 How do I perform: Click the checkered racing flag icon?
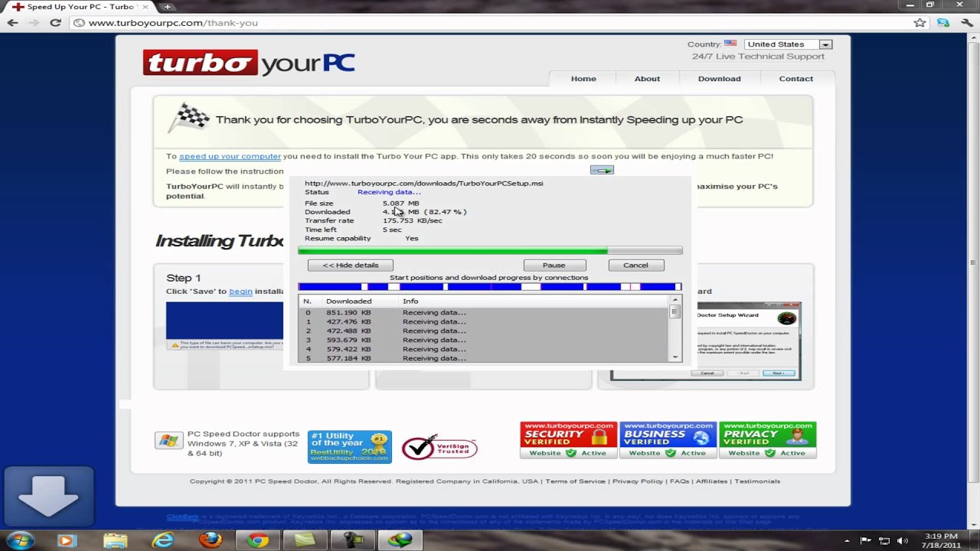point(188,119)
